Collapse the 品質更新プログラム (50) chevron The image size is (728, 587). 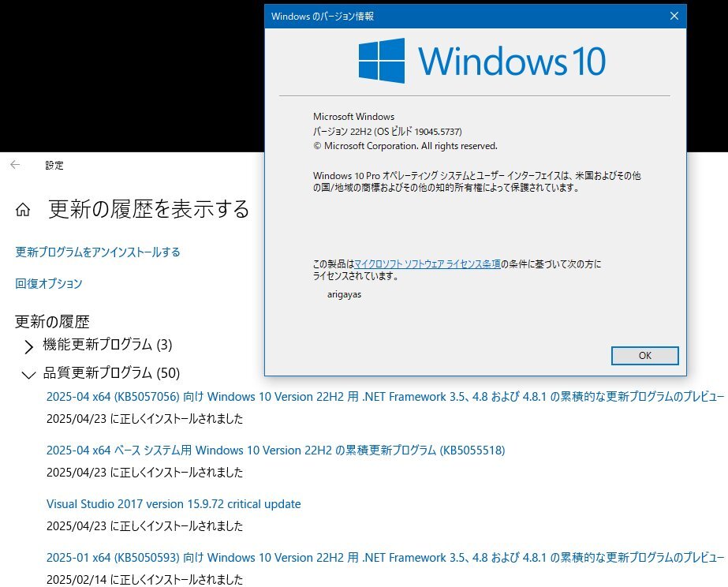coord(28,374)
